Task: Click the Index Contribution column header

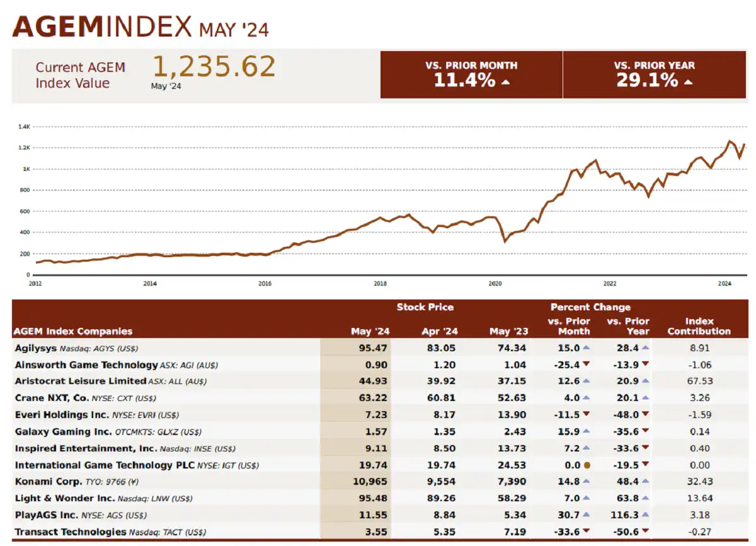Action: tap(699, 326)
